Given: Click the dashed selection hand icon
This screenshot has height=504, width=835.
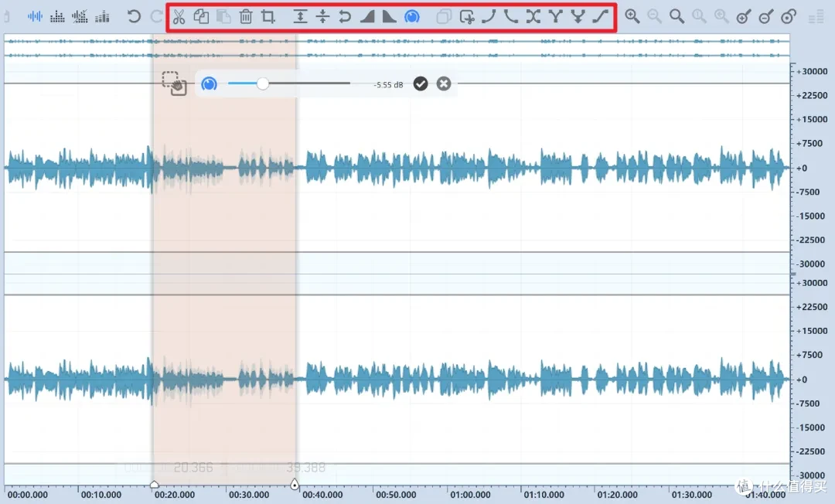Looking at the screenshot, I should coord(174,83).
